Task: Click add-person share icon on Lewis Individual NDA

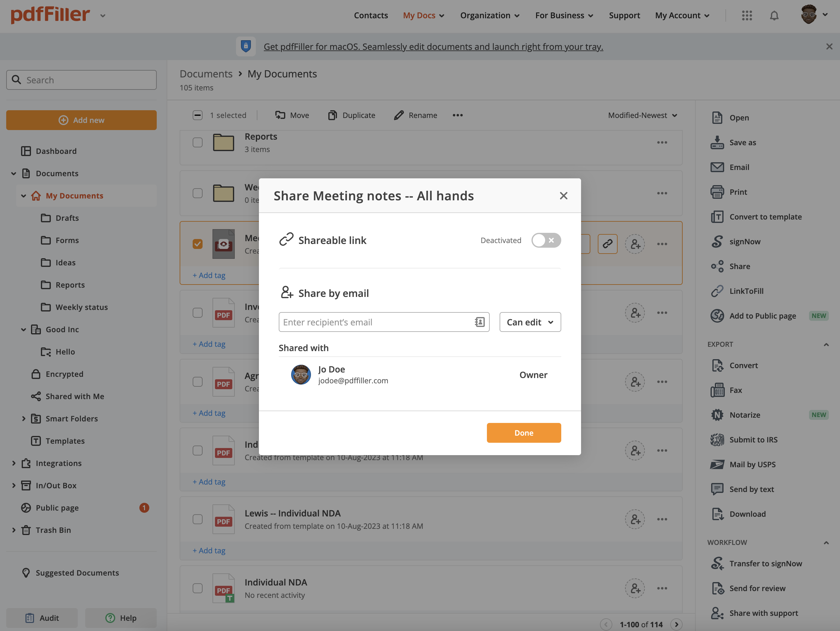Action: coord(635,519)
